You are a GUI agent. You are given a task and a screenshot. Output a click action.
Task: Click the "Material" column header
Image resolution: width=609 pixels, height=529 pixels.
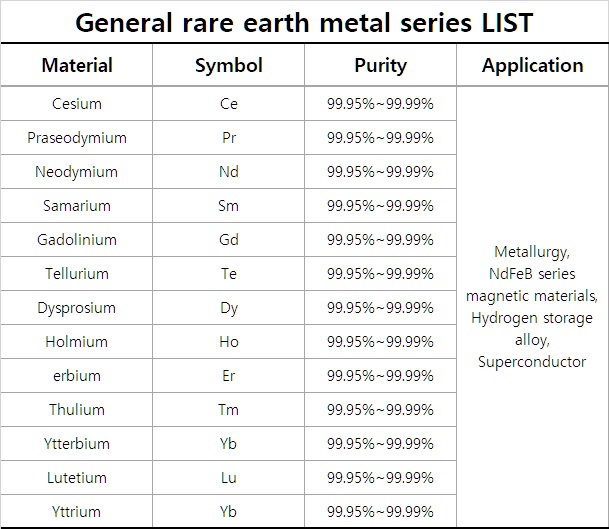click(x=77, y=66)
